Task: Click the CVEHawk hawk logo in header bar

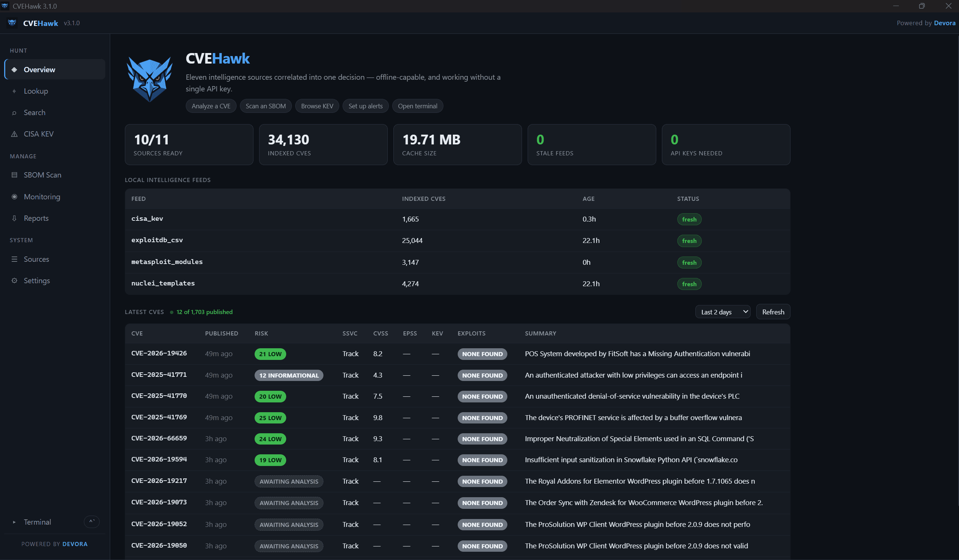Action: coord(12,23)
